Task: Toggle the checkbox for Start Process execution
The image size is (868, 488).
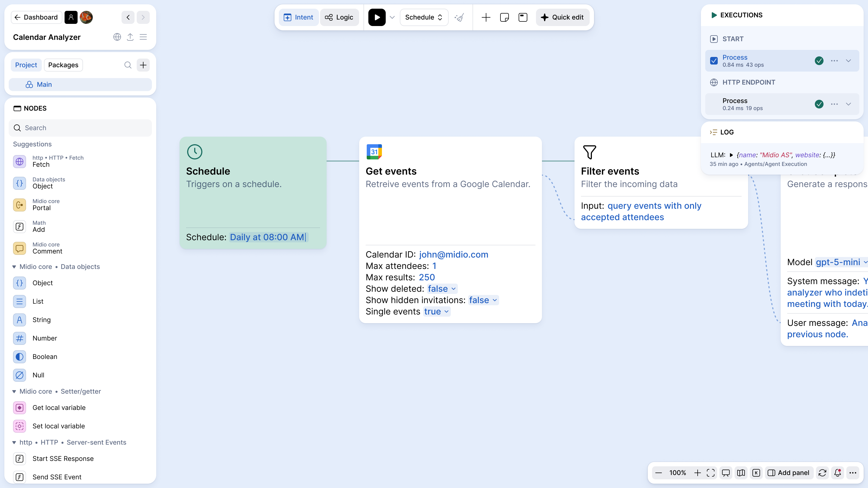Action: [714, 61]
